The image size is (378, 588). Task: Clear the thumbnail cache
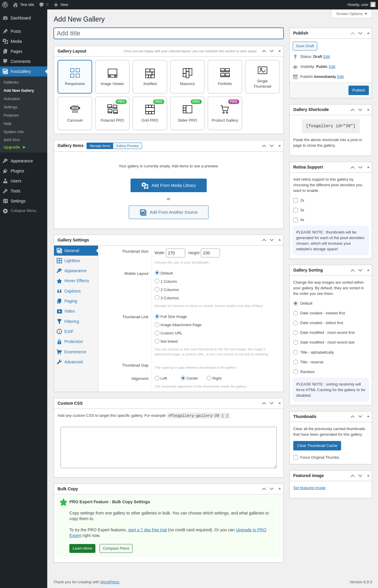tap(317, 446)
